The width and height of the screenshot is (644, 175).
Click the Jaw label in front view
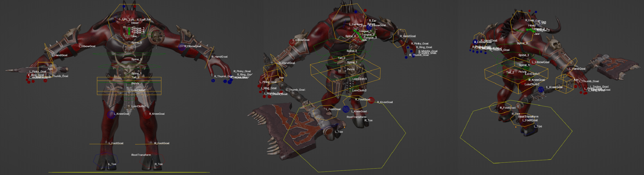134,36
